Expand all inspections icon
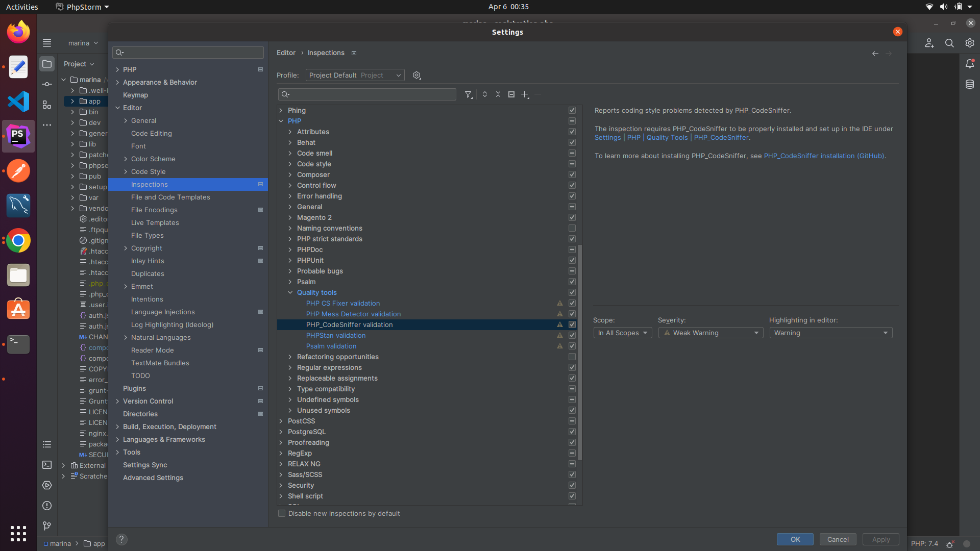This screenshot has height=551, width=980. click(x=485, y=94)
